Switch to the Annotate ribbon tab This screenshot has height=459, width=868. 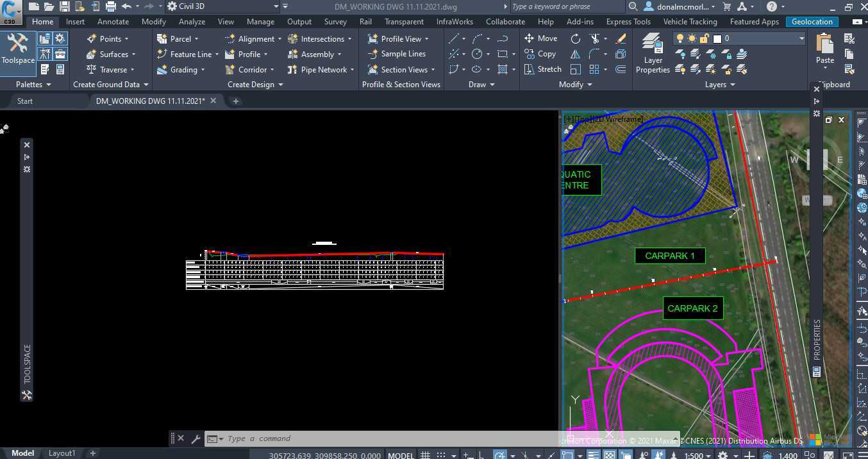113,21
